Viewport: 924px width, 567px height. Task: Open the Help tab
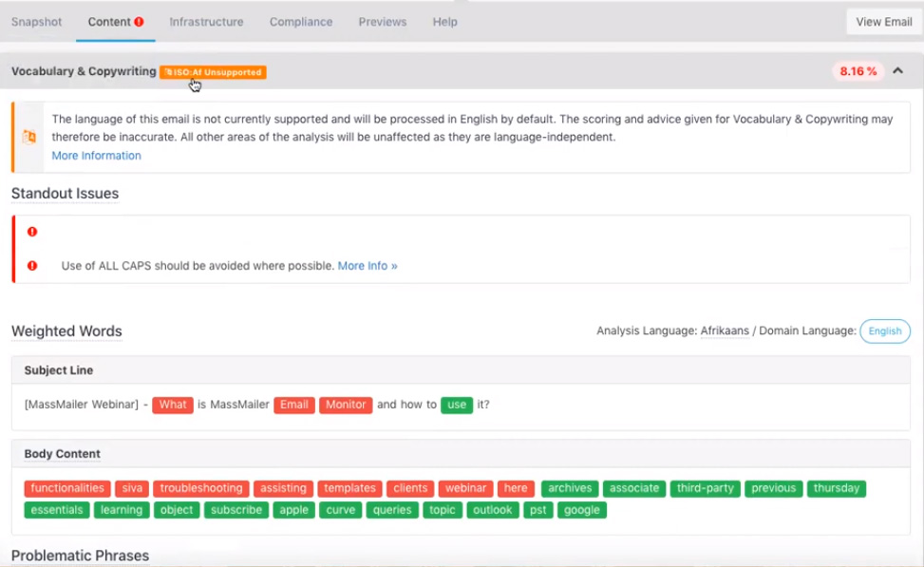[x=445, y=22]
